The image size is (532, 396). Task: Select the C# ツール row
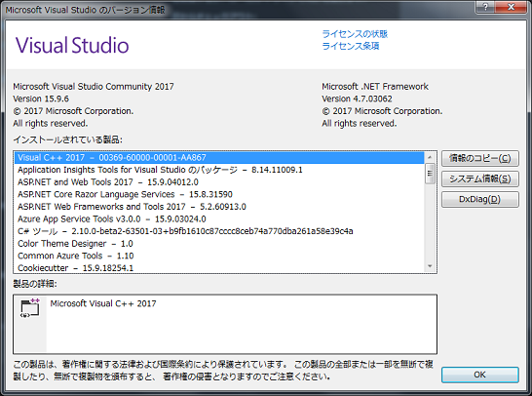(x=219, y=231)
